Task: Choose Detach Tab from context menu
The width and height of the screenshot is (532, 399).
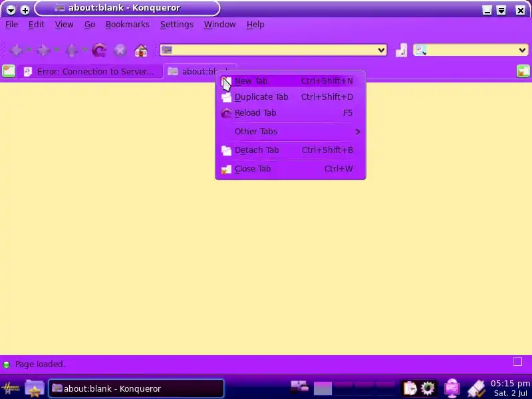Action: click(x=291, y=150)
